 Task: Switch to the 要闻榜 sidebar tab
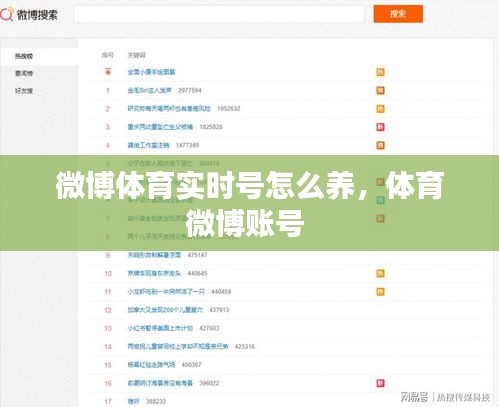click(24, 73)
